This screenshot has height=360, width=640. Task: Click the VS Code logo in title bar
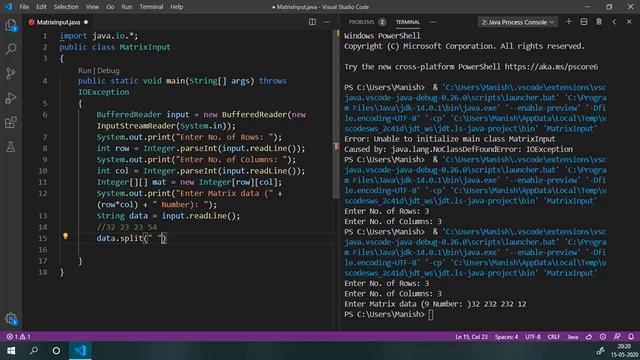point(8,7)
